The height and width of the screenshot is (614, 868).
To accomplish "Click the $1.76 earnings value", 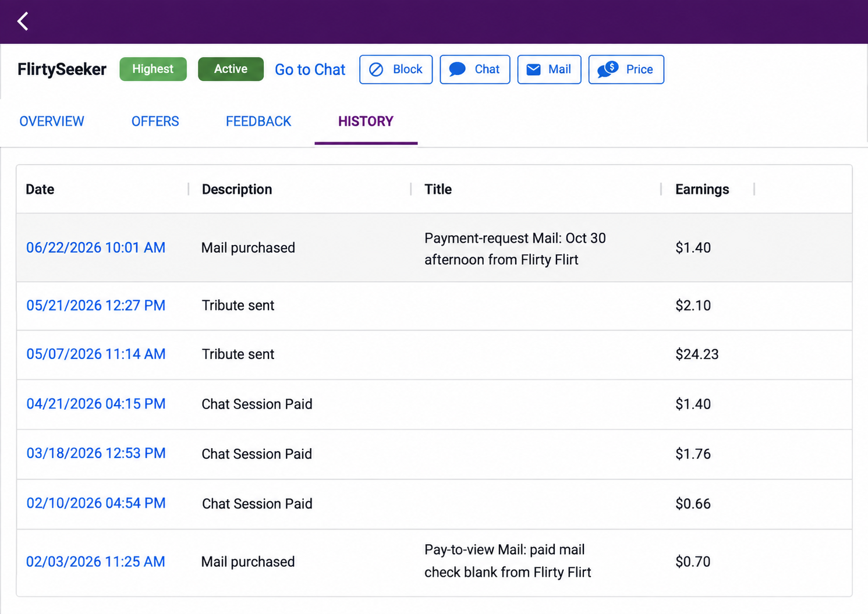I will click(693, 454).
